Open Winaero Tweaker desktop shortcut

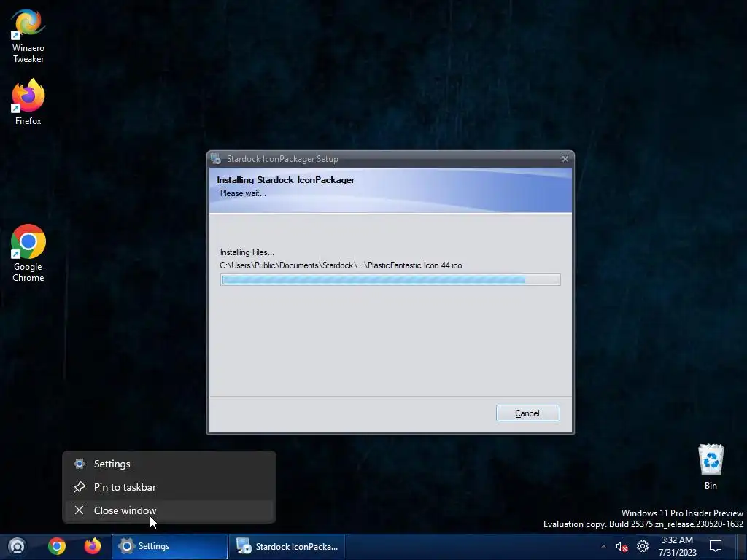pyautogui.click(x=28, y=36)
